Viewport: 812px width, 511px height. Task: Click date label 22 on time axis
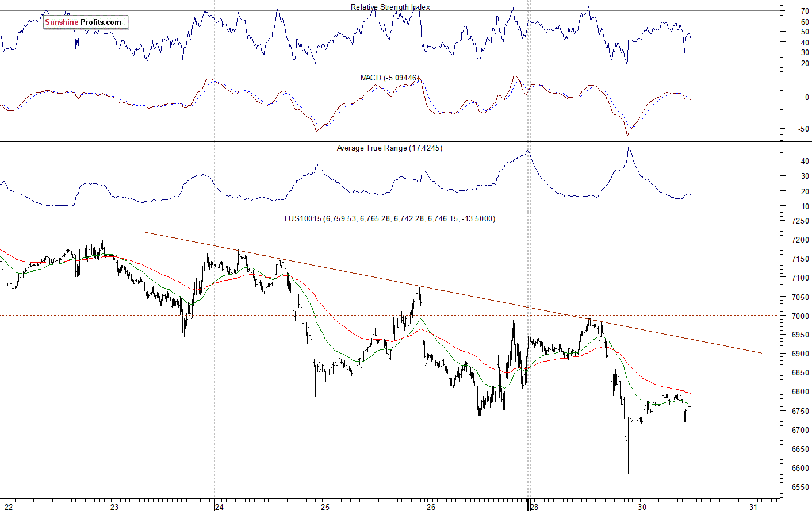click(8, 507)
